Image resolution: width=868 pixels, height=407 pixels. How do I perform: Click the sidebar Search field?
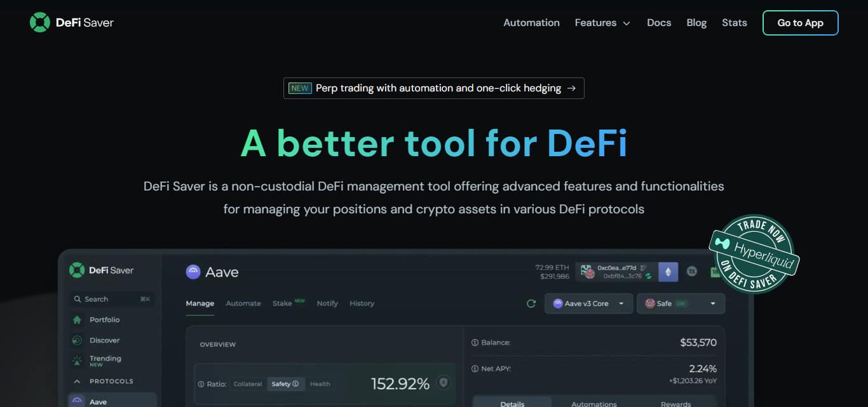[x=112, y=299]
